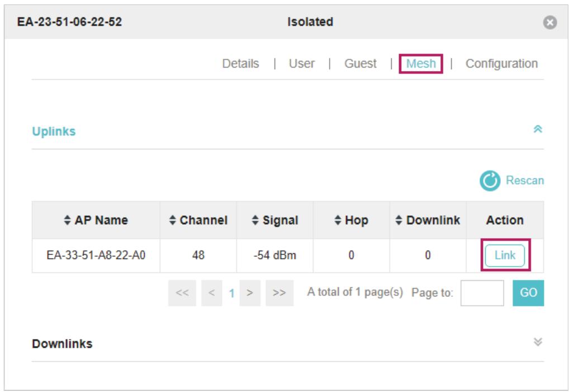Click the Downlinks section heading
Viewport: 569px width, 392px height.
pos(62,344)
